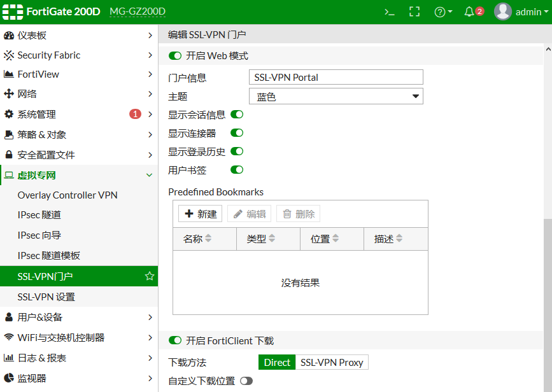Click the monitor pie-chart icon
The image size is (552, 392).
pos(9,378)
